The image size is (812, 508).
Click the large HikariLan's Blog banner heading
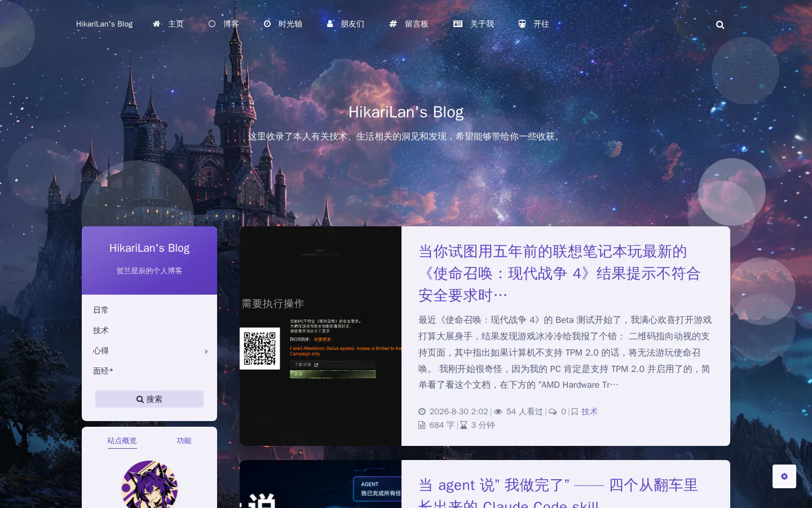(x=406, y=112)
